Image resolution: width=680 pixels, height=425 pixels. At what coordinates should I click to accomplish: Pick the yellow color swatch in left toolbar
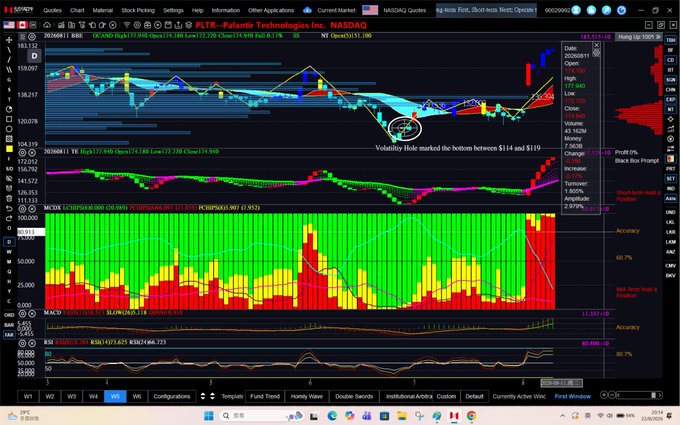(9, 149)
